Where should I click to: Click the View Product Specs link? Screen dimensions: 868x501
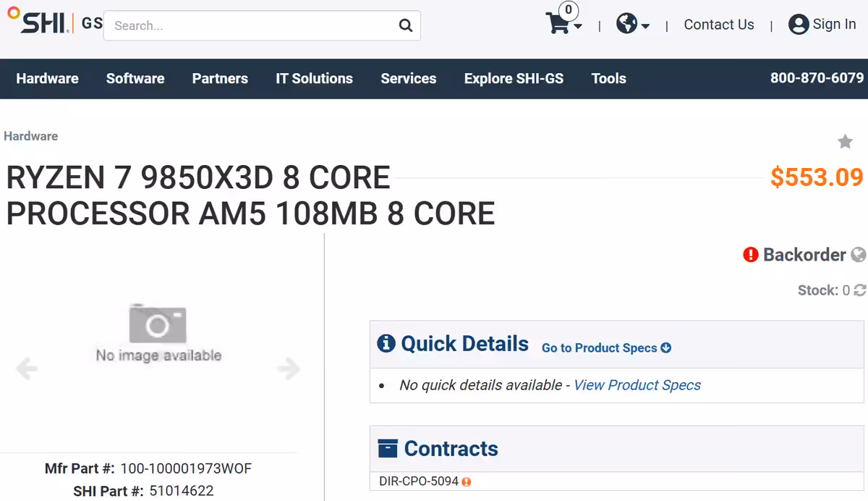637,385
